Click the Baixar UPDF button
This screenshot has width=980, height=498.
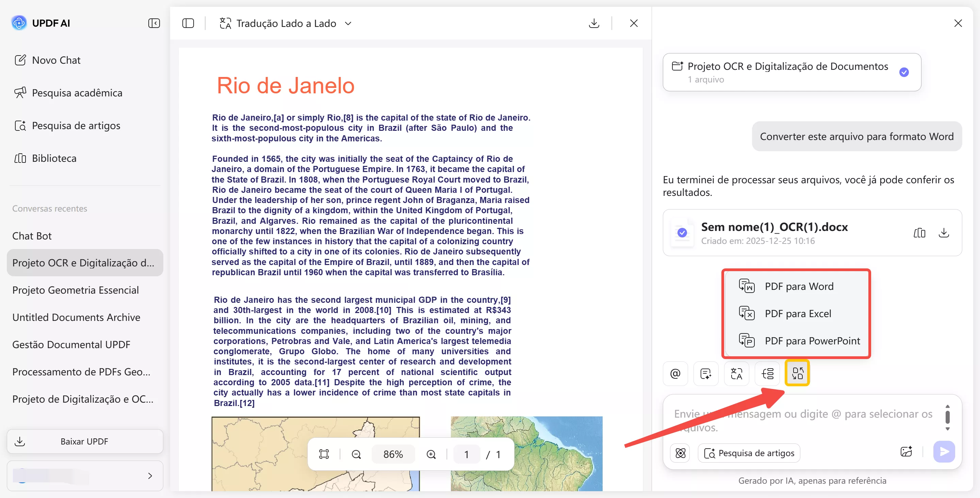[x=85, y=441]
